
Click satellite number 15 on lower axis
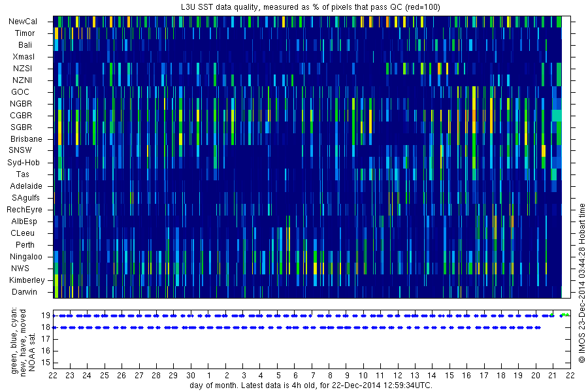(x=46, y=363)
